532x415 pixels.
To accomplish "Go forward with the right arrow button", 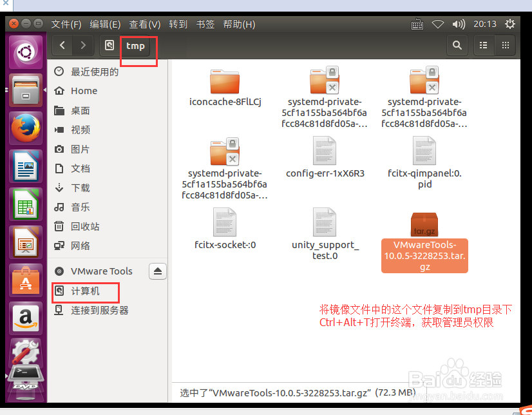I will point(83,45).
